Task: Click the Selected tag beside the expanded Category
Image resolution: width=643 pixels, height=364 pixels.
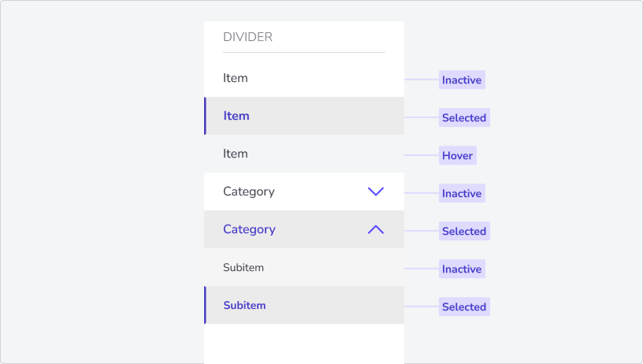Action: (464, 231)
